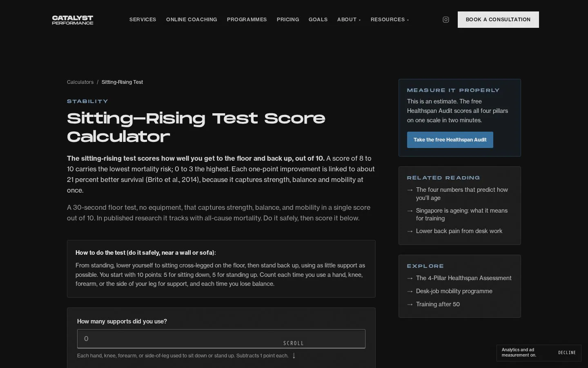588x368 pixels.
Task: Open the Instagram icon link
Action: click(x=446, y=20)
